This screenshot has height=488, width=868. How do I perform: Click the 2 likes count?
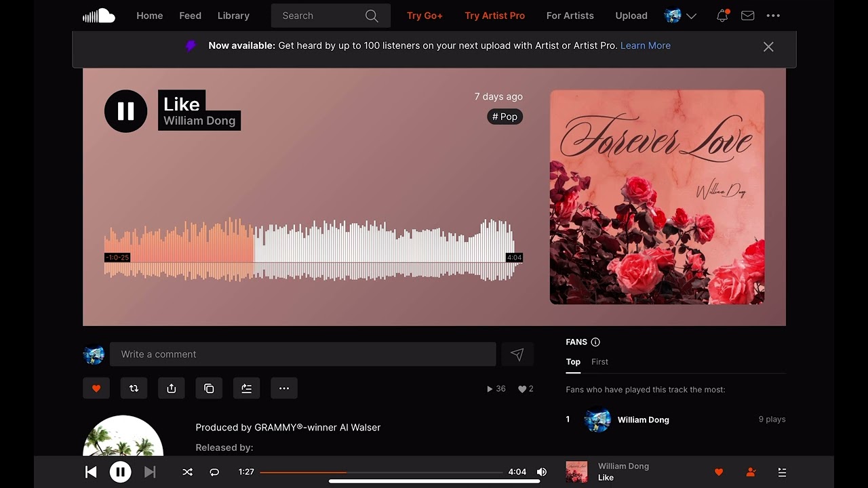coord(526,389)
